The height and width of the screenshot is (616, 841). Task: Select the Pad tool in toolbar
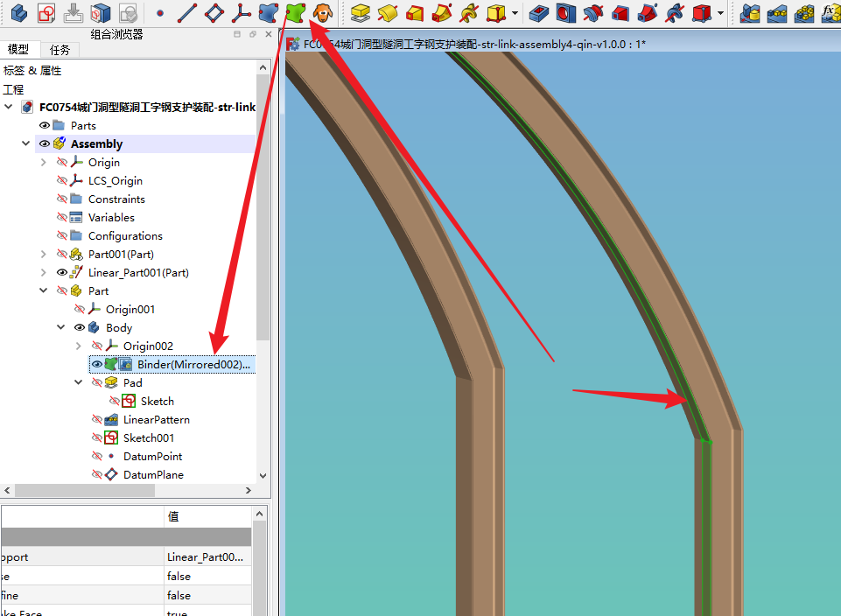click(x=360, y=13)
